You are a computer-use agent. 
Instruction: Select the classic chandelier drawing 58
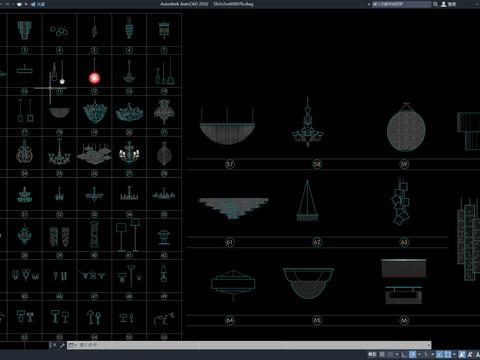tap(307, 122)
